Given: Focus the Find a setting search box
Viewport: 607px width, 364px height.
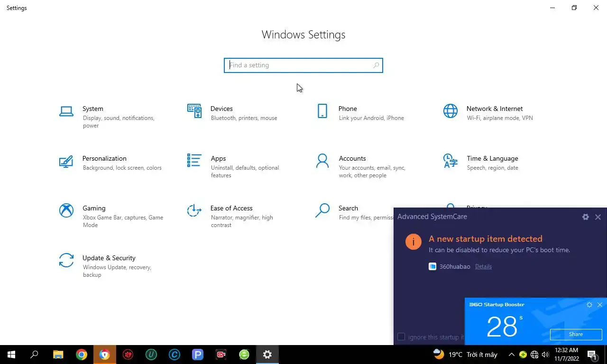Looking at the screenshot, I should 303,65.
